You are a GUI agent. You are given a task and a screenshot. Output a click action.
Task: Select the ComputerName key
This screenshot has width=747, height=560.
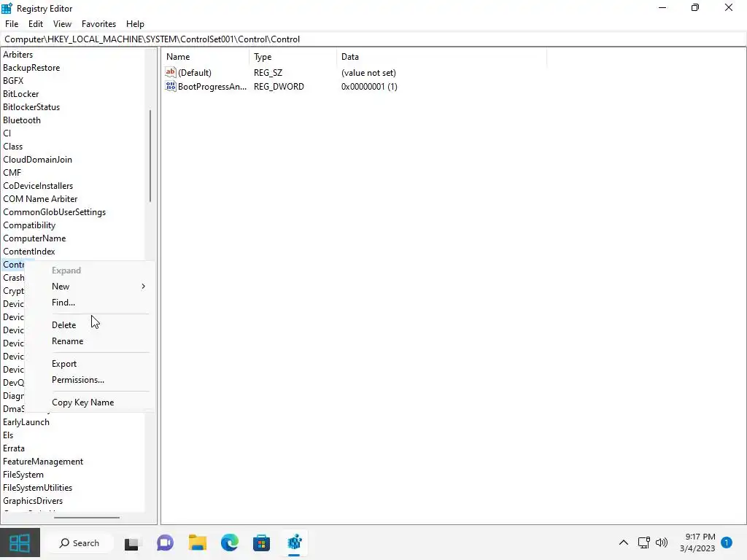[34, 238]
